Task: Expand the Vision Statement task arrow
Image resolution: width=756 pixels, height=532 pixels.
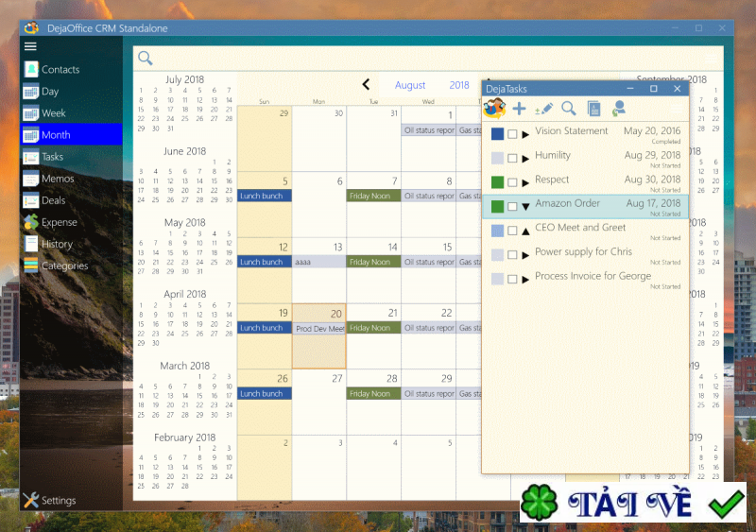Action: [525, 134]
